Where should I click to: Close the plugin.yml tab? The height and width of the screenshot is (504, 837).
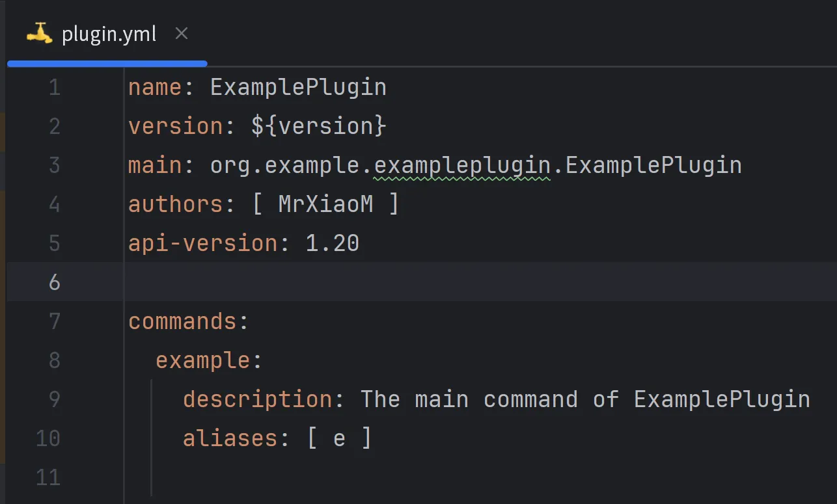tap(182, 33)
